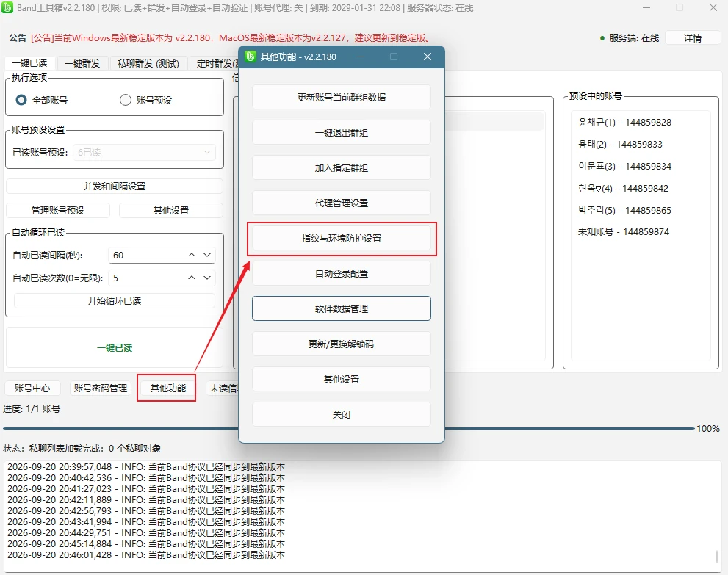The width and height of the screenshot is (728, 575).
Task: Click the 其他功能 button at bottom
Action: pyautogui.click(x=168, y=388)
